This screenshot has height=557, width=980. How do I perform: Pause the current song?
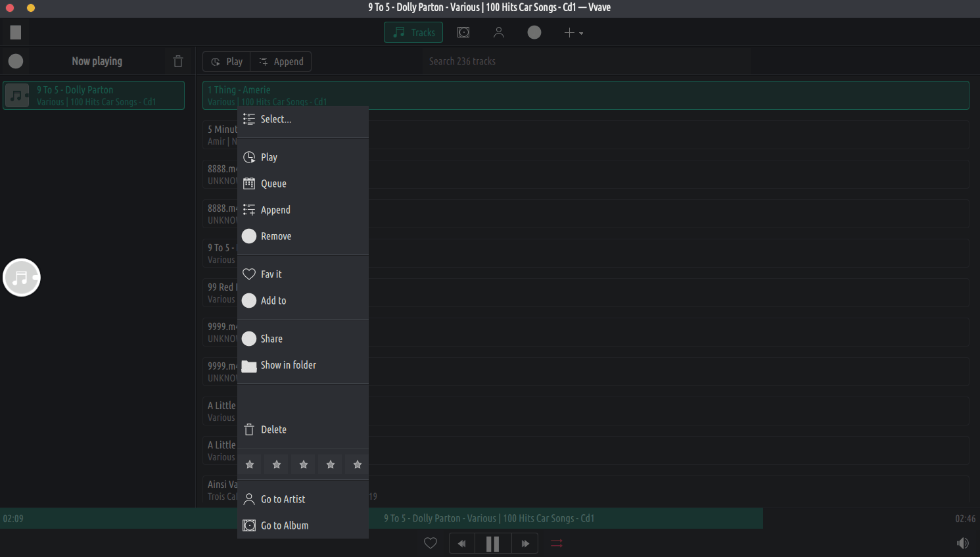click(x=492, y=543)
